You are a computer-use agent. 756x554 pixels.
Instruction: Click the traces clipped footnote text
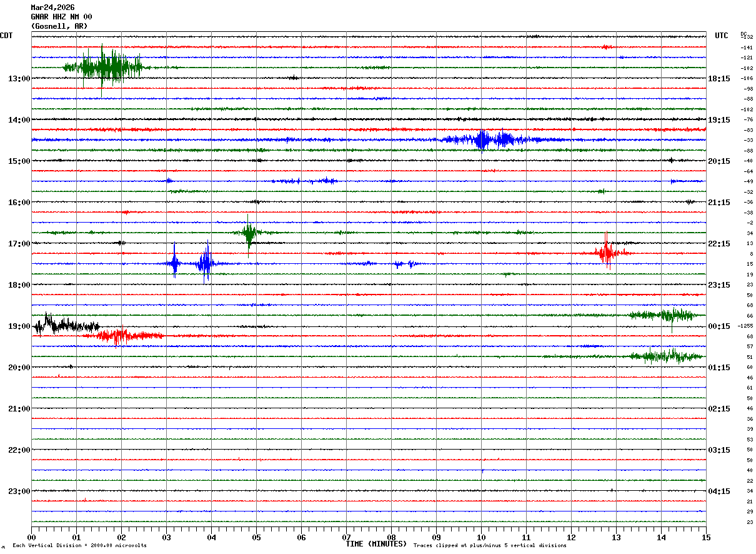coord(490,546)
